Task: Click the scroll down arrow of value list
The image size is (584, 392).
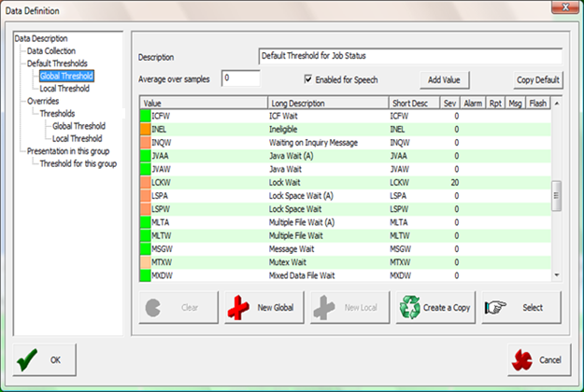Action: click(557, 275)
